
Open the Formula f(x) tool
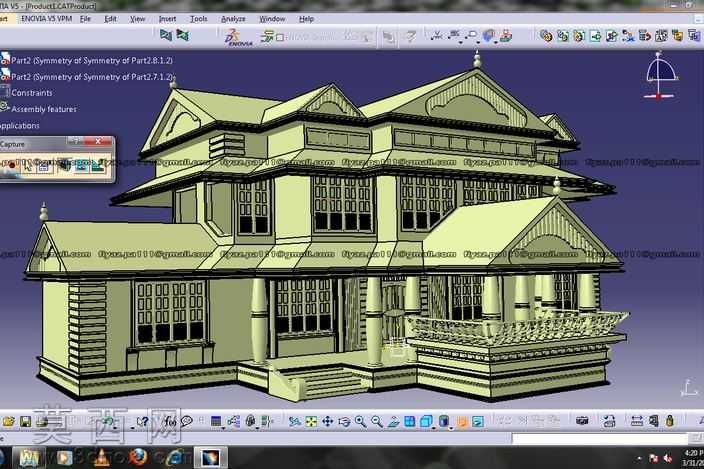[x=170, y=421]
